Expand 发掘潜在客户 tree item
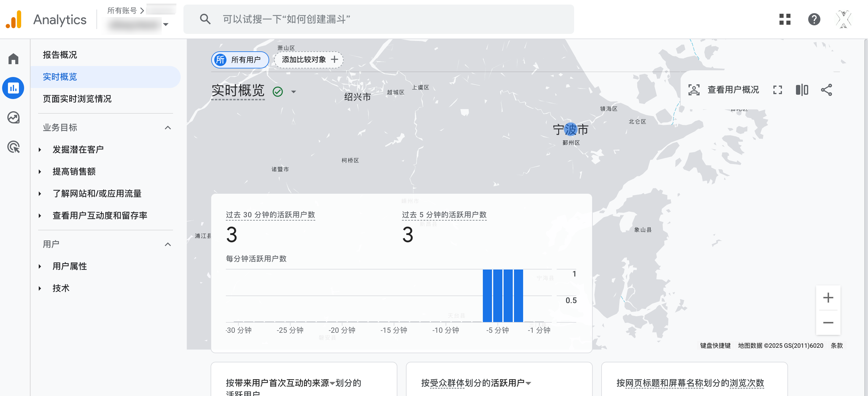The height and width of the screenshot is (396, 868). (40, 149)
